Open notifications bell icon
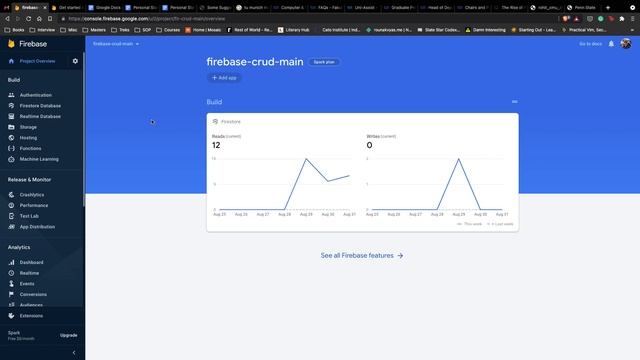Viewport: 640px width, 360px height. click(x=611, y=44)
